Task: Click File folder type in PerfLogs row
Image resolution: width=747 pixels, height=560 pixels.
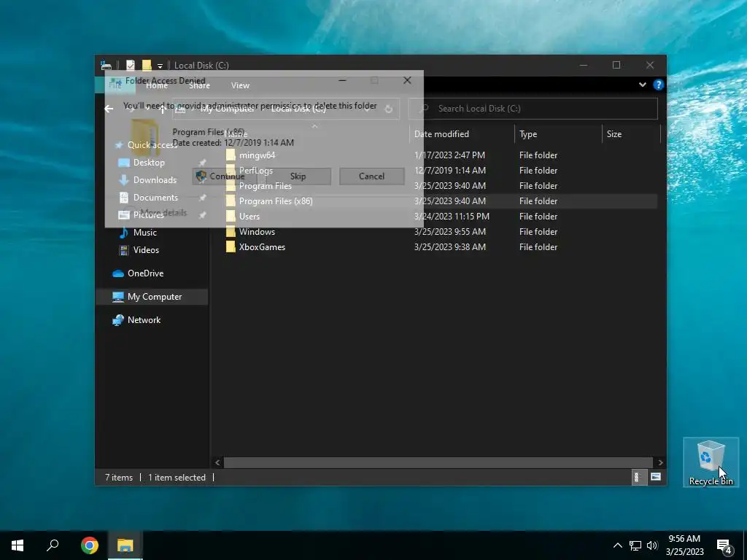Action: pos(538,171)
